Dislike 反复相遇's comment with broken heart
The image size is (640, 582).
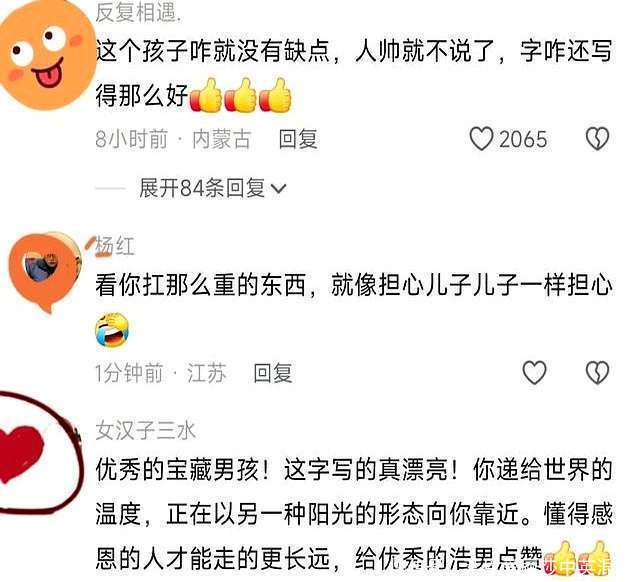coord(597,139)
